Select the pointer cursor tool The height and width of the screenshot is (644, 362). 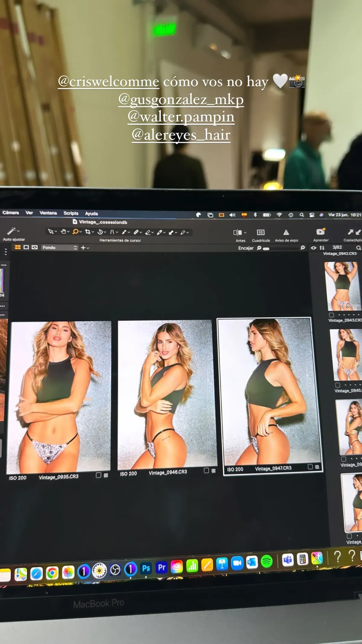point(51,232)
